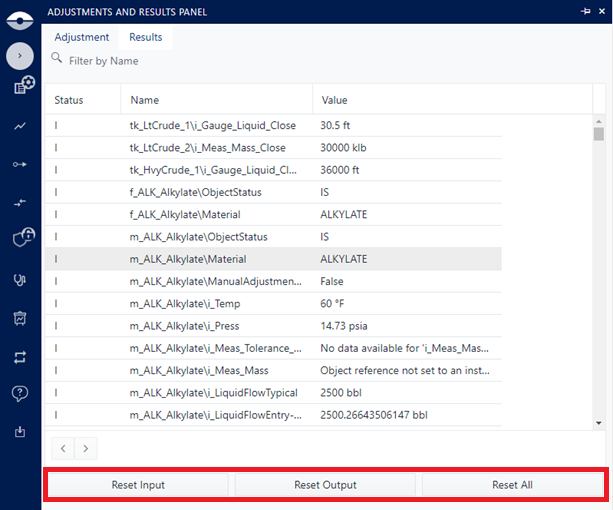This screenshot has width=613, height=510.
Task: Click the clipboard chart report icon
Action: click(20, 318)
